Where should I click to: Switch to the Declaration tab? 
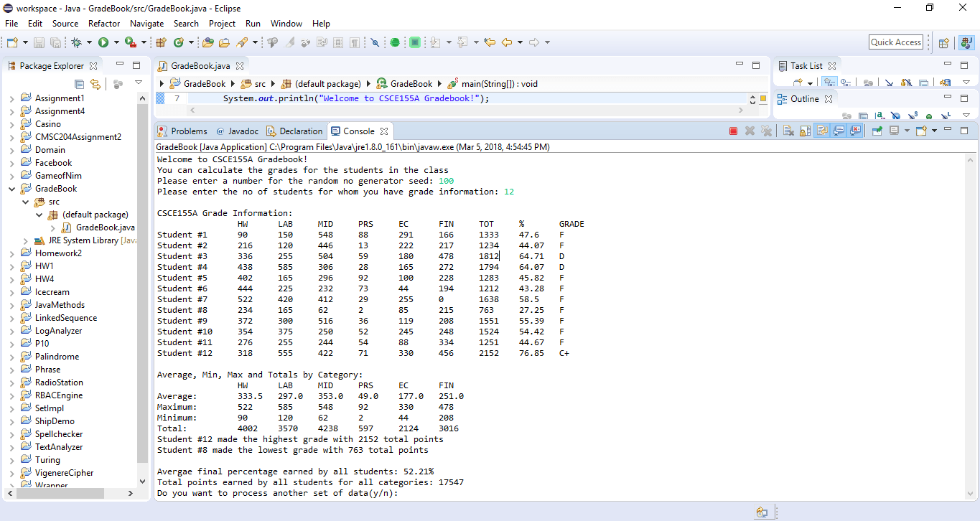point(294,131)
